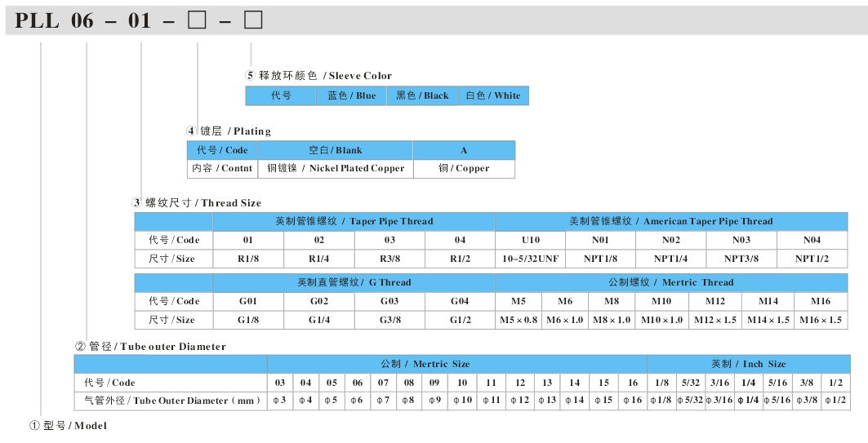Select the "G03" code cell
Viewport: 868px width, 443px height.
click(389, 301)
